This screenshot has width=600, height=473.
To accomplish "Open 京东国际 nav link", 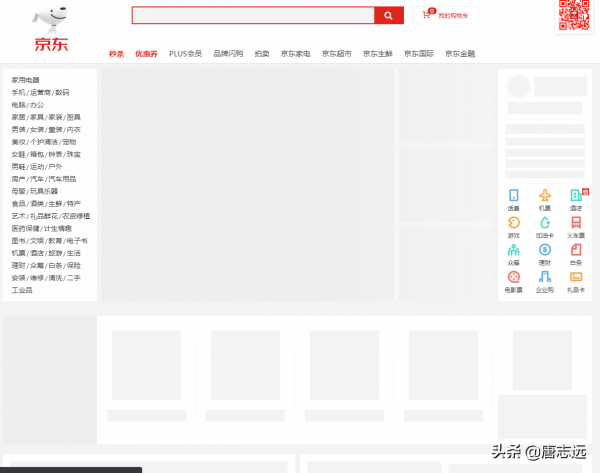I will [419, 54].
